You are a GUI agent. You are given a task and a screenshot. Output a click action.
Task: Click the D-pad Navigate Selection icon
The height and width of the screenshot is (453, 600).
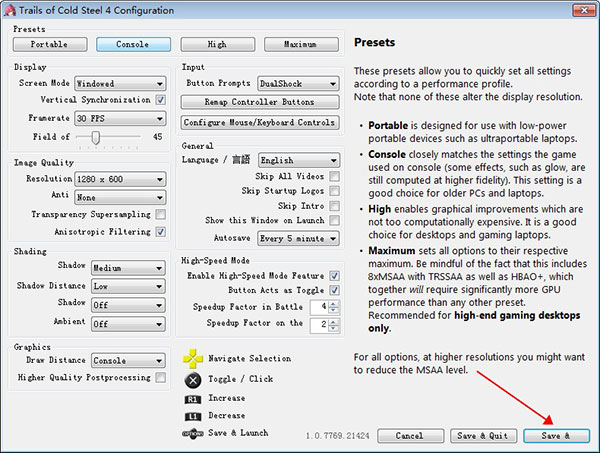193,358
